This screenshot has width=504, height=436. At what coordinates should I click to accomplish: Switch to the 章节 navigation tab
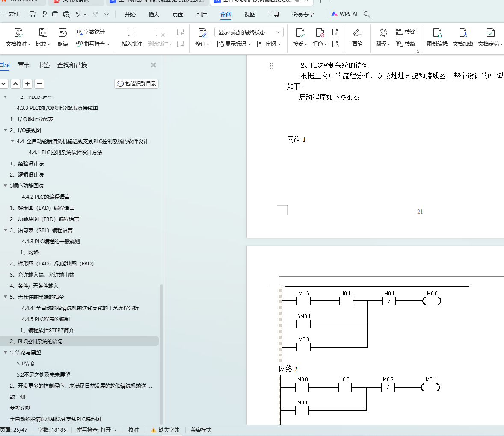click(x=24, y=65)
